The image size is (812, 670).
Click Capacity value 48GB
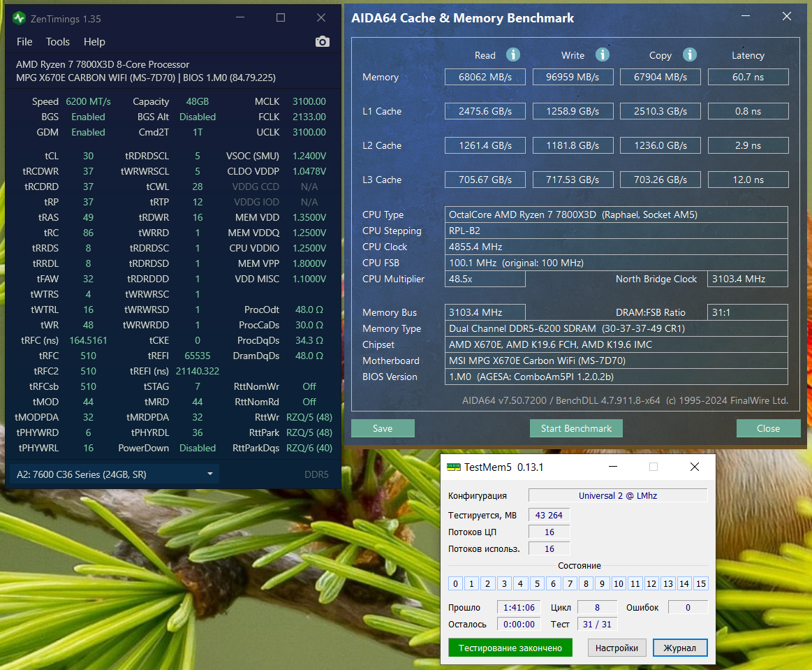tap(198, 101)
